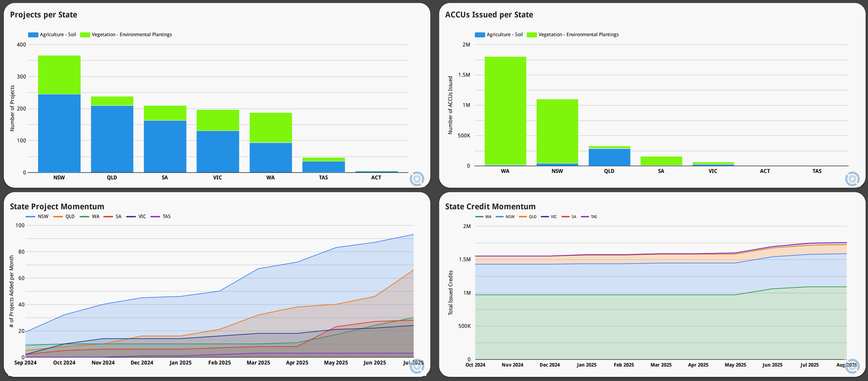Click 'Dec 2024' axis label in Project Momentum
868x381 pixels.
click(142, 363)
